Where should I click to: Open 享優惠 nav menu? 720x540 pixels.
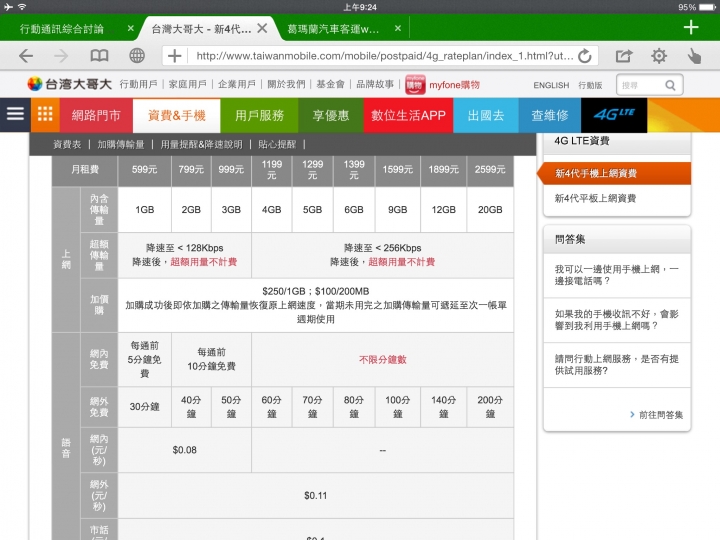[x=331, y=115]
